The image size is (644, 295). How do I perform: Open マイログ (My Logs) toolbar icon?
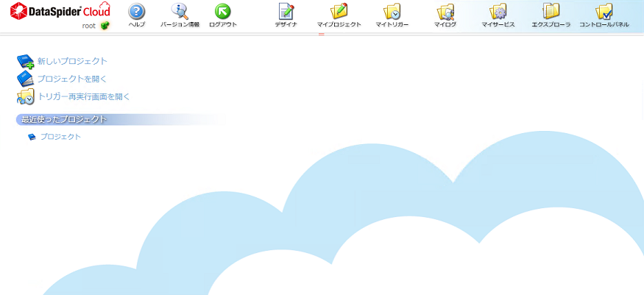[445, 12]
